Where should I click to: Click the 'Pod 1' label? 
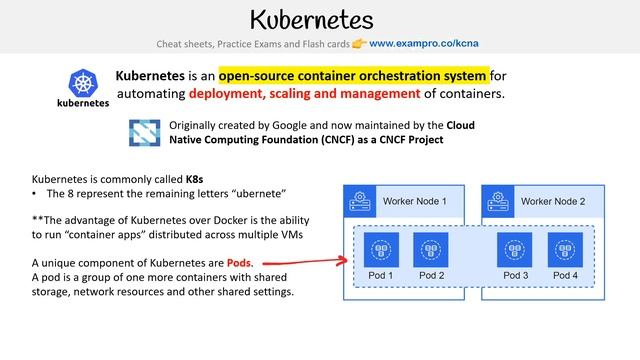(x=380, y=276)
